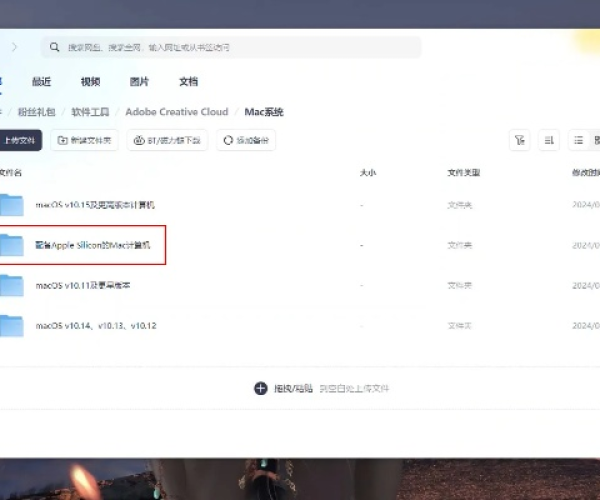Click the plus icon beside 拖拽/粘贴
600x500 pixels.
coord(261,388)
